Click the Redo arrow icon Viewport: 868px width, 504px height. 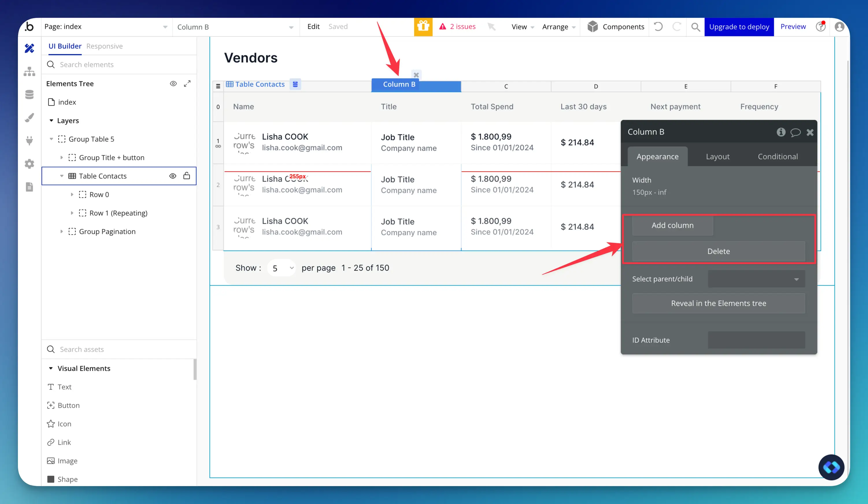point(677,27)
